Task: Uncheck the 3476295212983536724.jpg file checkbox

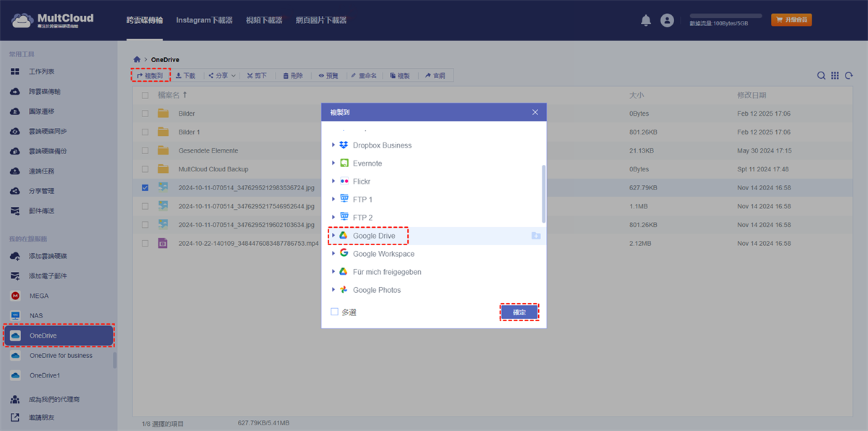Action: (145, 188)
